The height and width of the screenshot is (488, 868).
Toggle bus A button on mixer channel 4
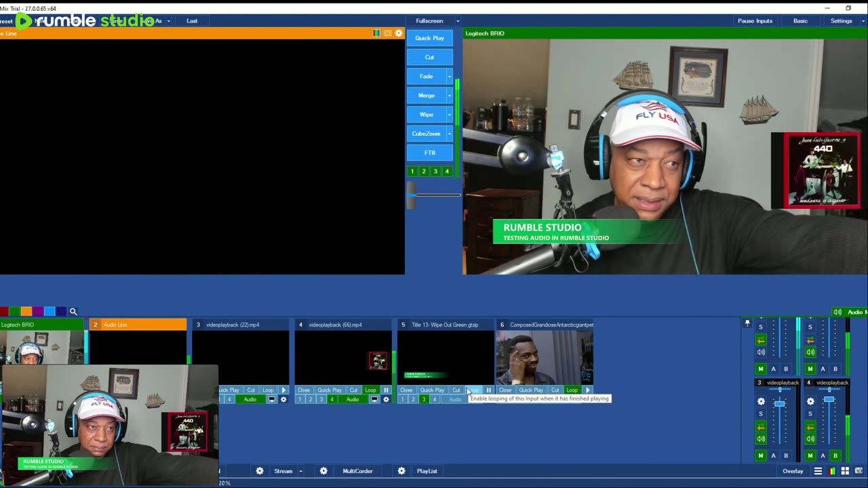[823, 455]
